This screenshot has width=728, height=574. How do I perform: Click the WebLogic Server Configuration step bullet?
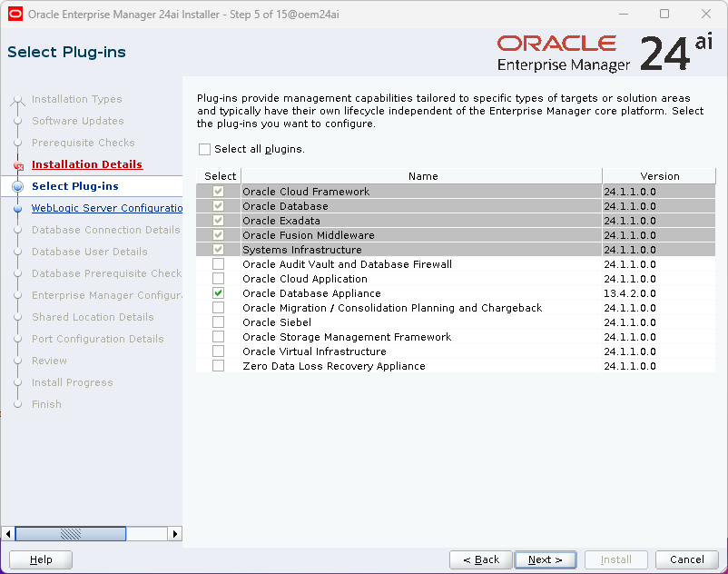(x=17, y=208)
